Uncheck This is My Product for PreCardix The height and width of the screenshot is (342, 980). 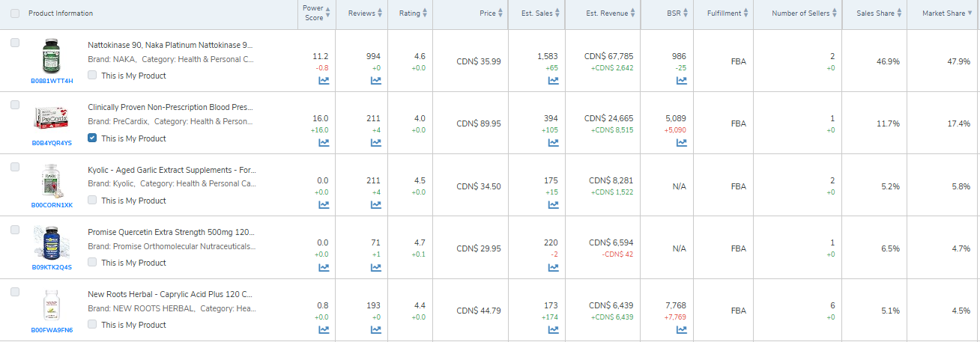(92, 138)
